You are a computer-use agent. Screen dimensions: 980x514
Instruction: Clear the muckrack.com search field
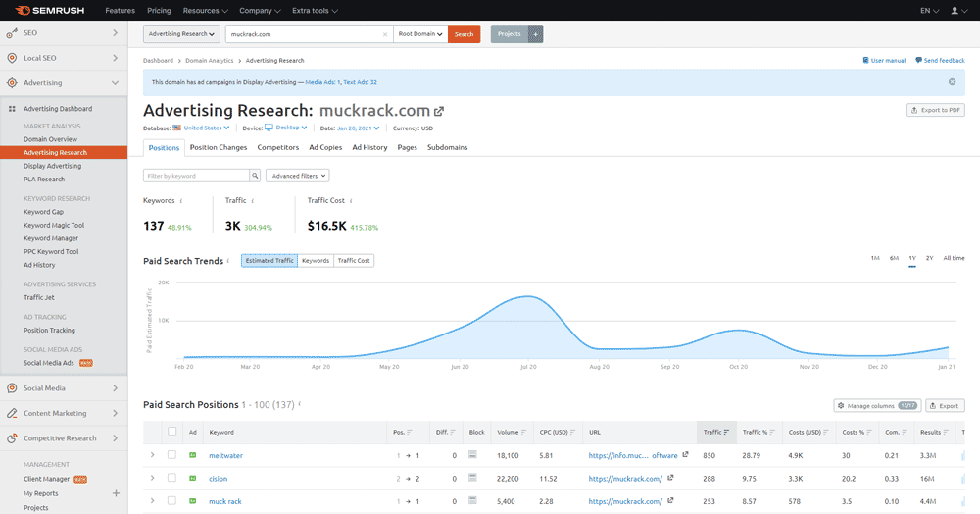385,34
